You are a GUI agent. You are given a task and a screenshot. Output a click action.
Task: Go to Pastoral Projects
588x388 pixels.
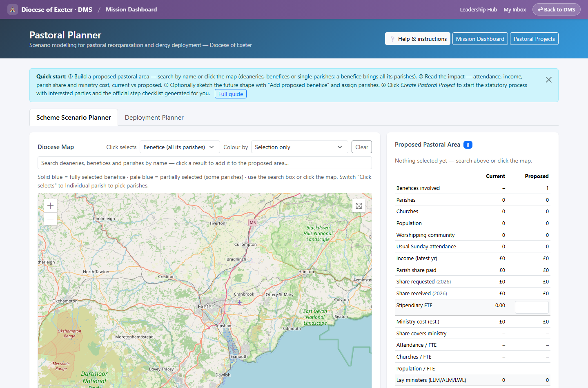534,39
